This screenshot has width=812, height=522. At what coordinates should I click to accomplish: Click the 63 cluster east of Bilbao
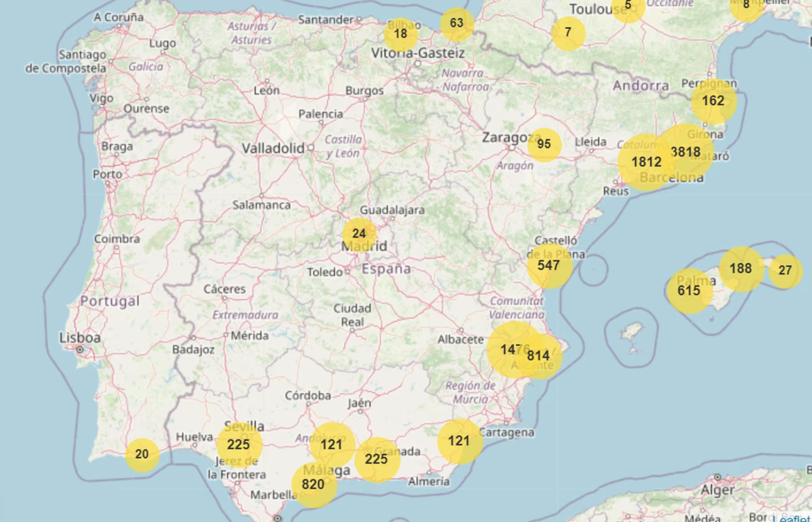(x=456, y=23)
